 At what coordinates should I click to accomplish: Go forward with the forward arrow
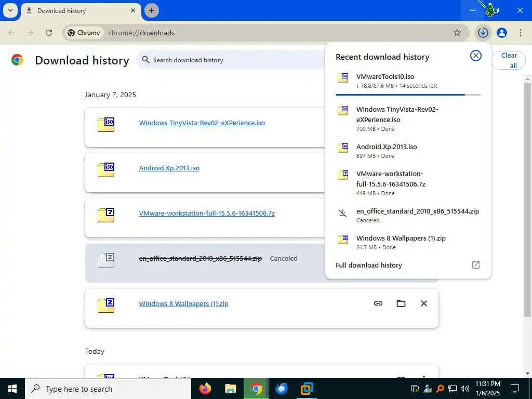click(30, 33)
